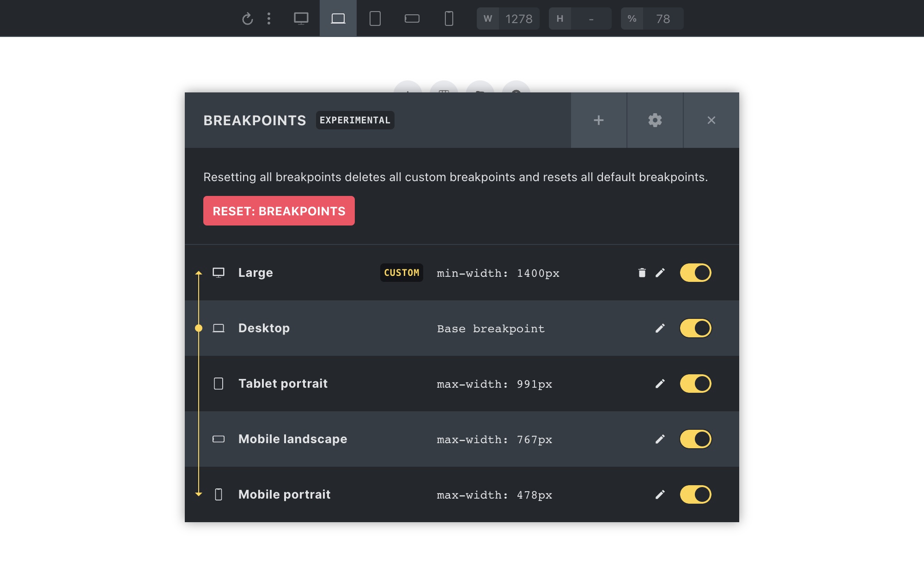Toggle off the Desktop breakpoint
924x573 pixels.
click(x=695, y=328)
